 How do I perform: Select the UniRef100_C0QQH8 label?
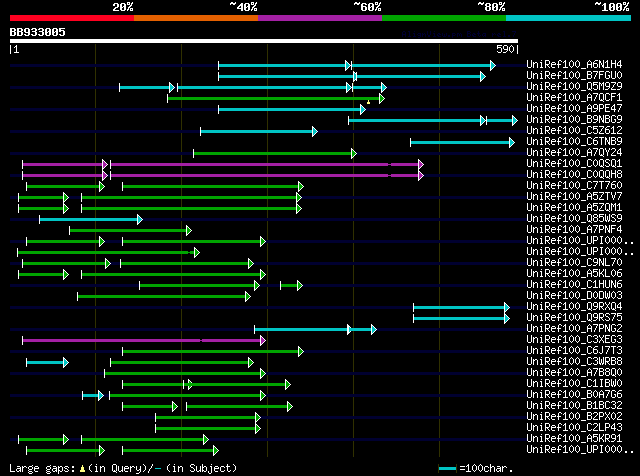pyautogui.click(x=574, y=175)
